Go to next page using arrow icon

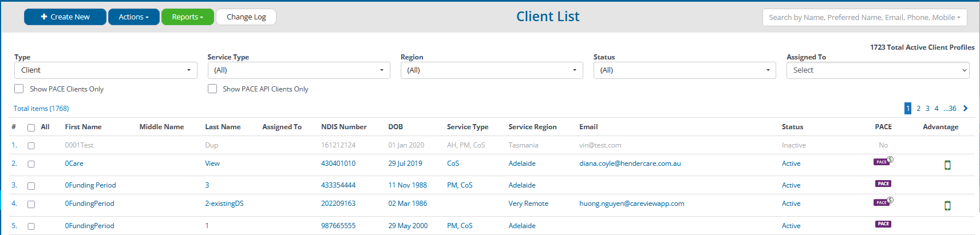pyautogui.click(x=966, y=108)
